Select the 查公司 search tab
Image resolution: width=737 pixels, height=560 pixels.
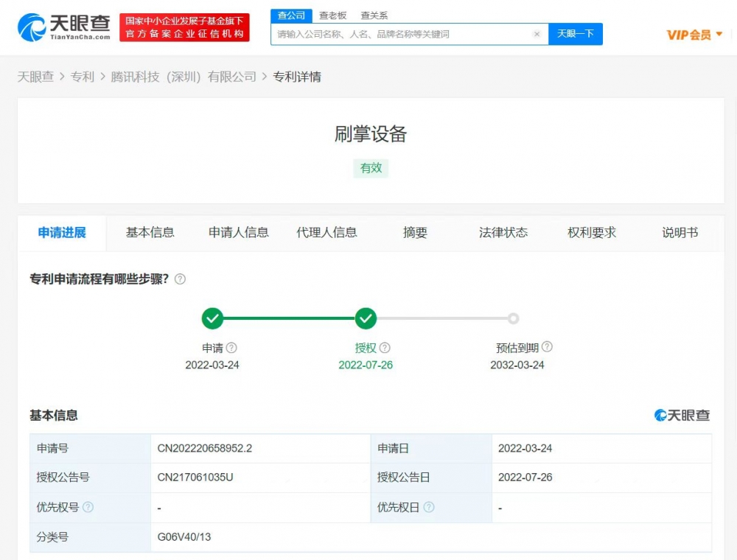(291, 15)
